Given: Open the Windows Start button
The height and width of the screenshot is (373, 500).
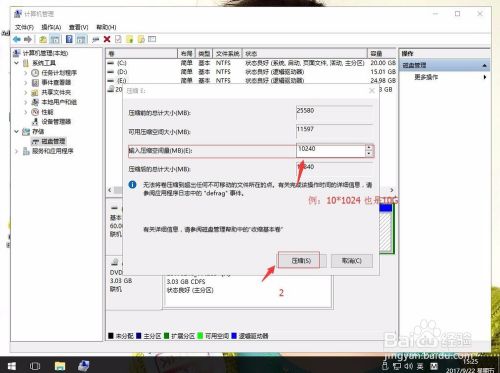Looking at the screenshot, I should [12, 366].
